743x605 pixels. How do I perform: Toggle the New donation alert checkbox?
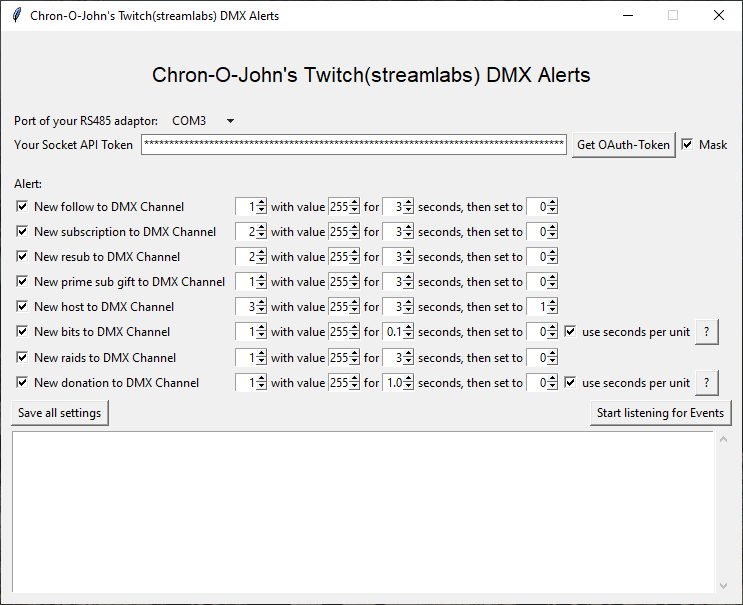(22, 383)
